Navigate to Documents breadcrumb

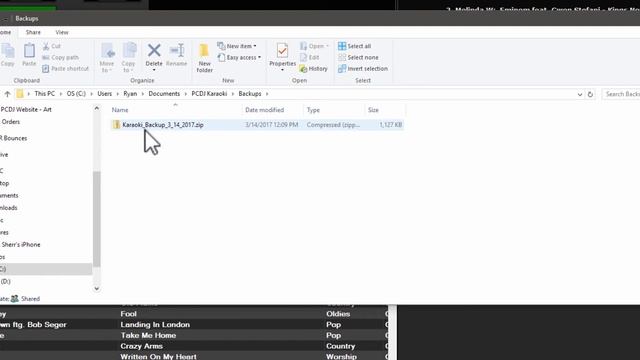tap(164, 94)
